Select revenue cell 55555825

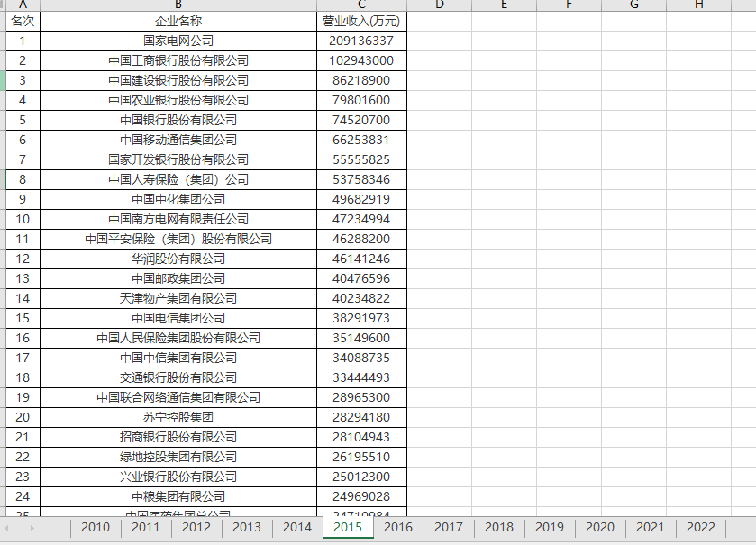tap(361, 159)
